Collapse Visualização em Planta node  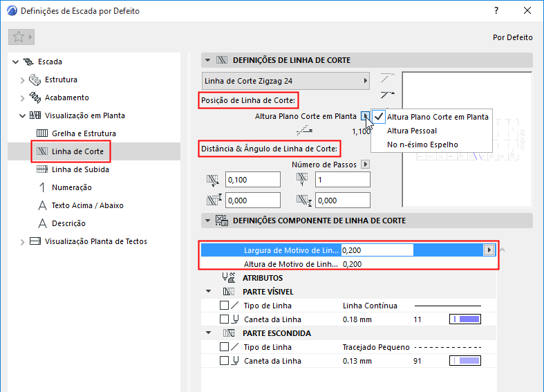click(x=23, y=115)
